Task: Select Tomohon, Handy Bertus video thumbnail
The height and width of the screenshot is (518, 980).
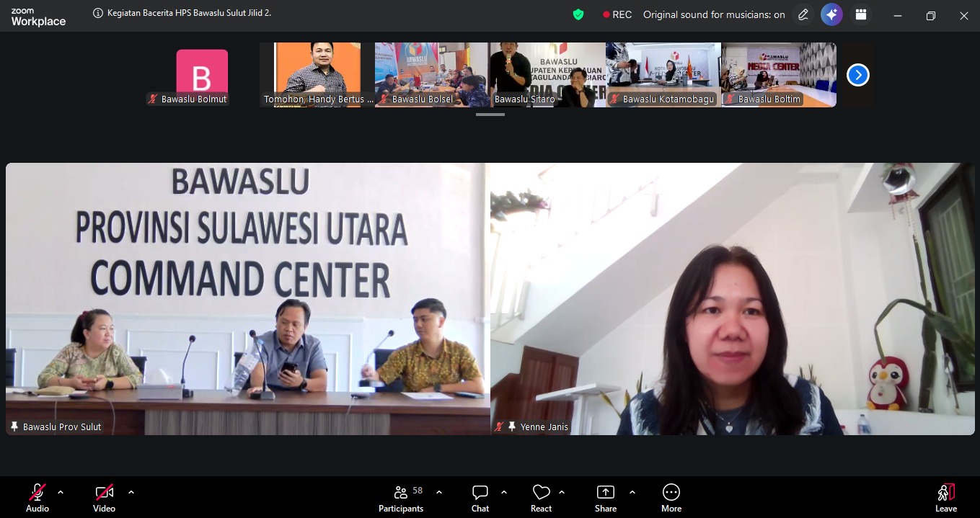Action: click(317, 75)
